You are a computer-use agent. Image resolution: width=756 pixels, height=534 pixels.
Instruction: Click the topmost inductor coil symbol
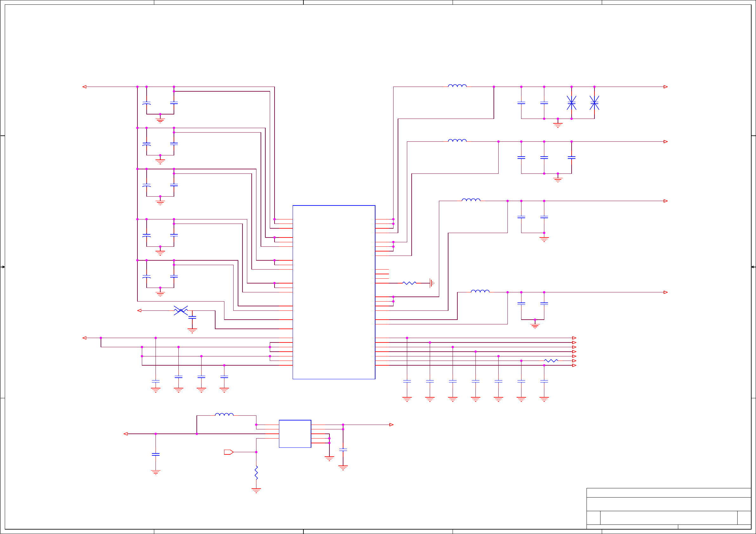point(457,86)
